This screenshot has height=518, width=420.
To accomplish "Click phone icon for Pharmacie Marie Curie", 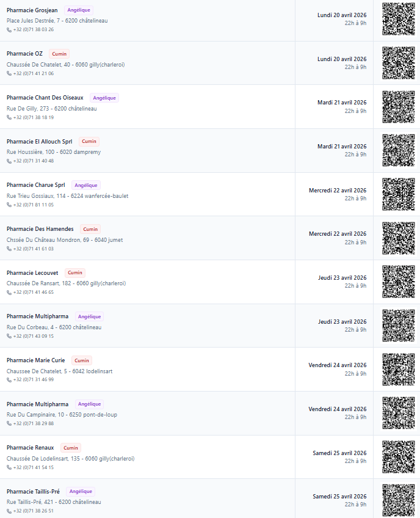I will pyautogui.click(x=9, y=379).
